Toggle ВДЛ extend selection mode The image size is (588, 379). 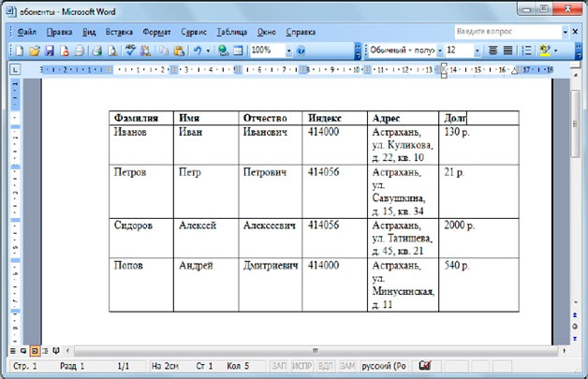coord(325,366)
